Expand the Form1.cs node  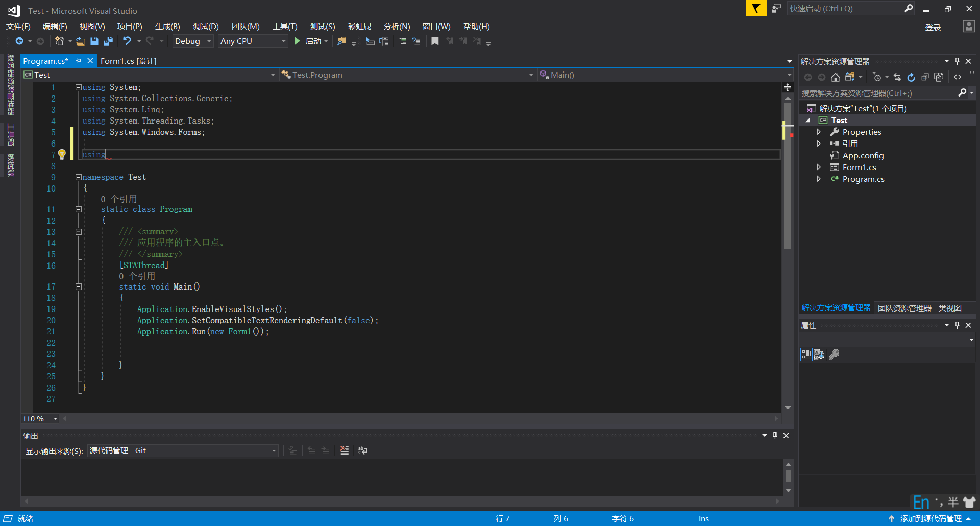(x=819, y=167)
